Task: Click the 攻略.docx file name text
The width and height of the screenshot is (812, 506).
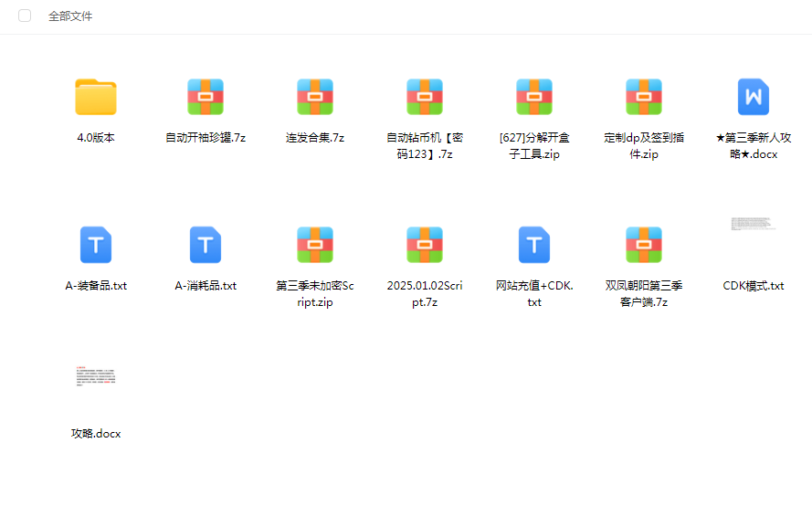Action: [96, 434]
